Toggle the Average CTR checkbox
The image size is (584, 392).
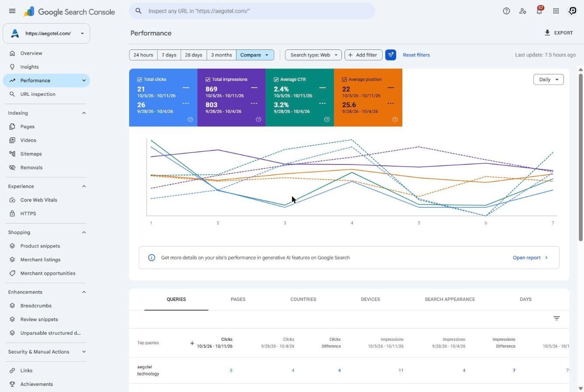pos(276,80)
